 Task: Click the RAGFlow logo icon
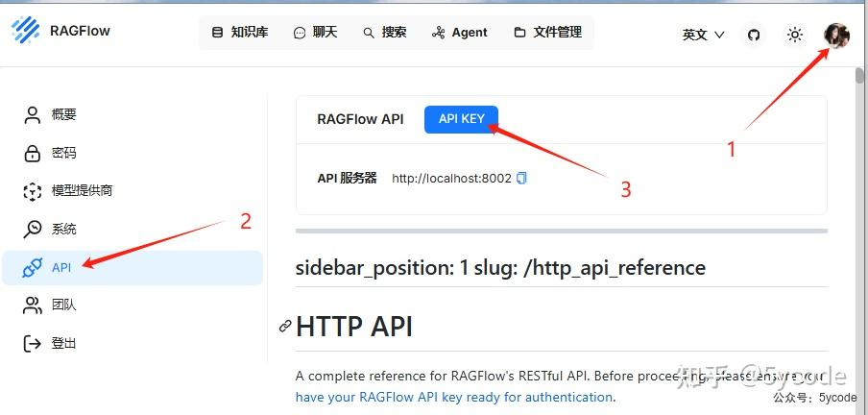tap(27, 32)
